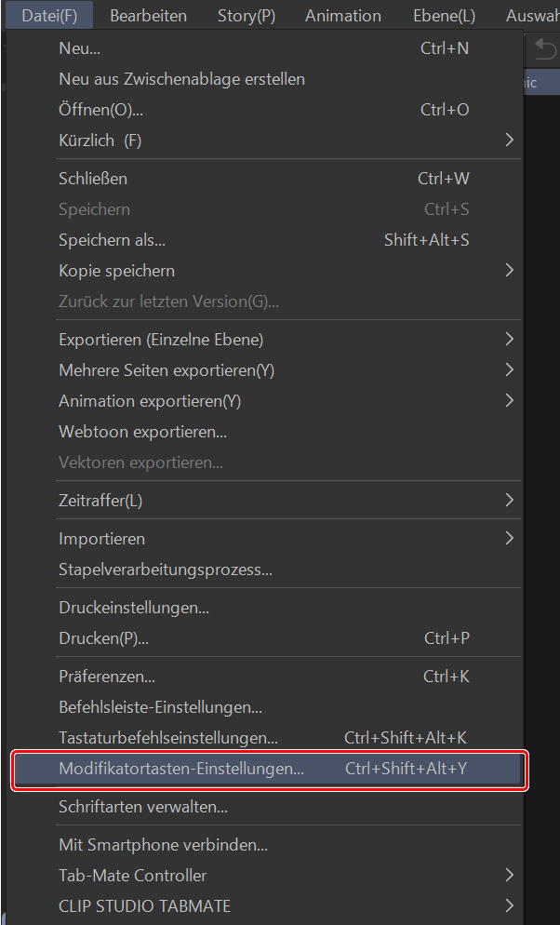Image resolution: width=560 pixels, height=925 pixels.
Task: Expand the Tab-Mate Controller submenu
Action: [509, 875]
